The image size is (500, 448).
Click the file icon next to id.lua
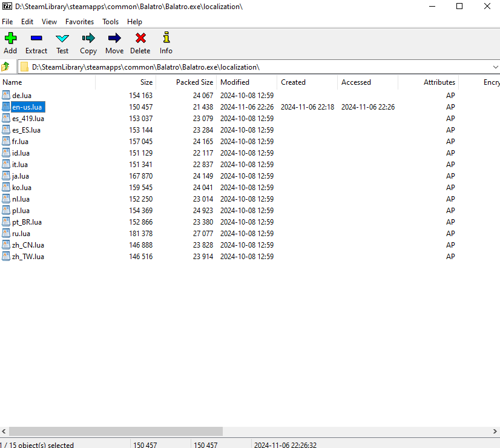coord(5,153)
